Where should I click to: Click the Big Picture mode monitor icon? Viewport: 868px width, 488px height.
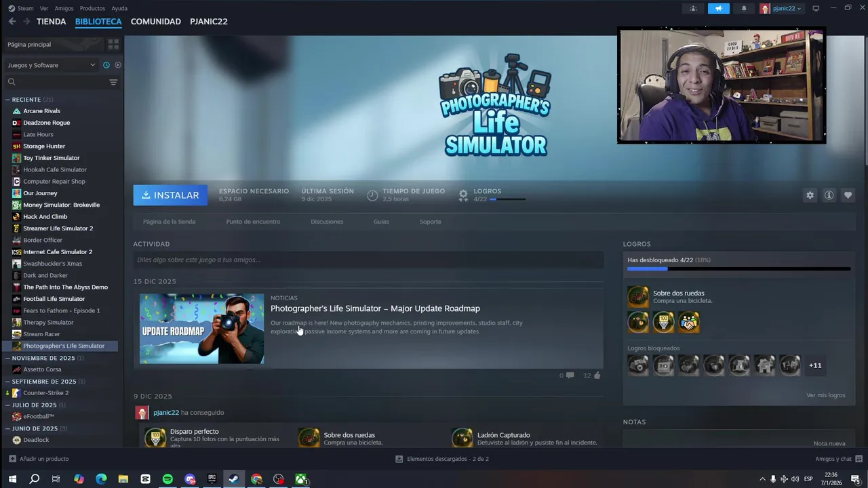816,8
